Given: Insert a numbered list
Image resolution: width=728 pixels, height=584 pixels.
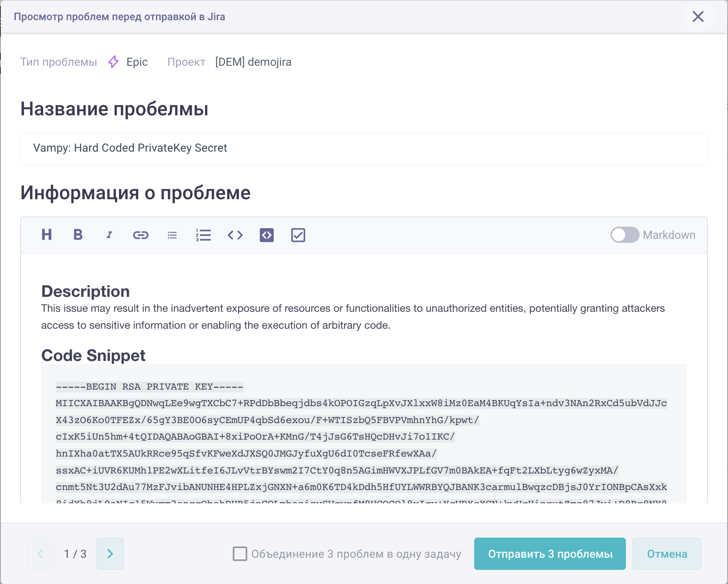Looking at the screenshot, I should tap(203, 235).
